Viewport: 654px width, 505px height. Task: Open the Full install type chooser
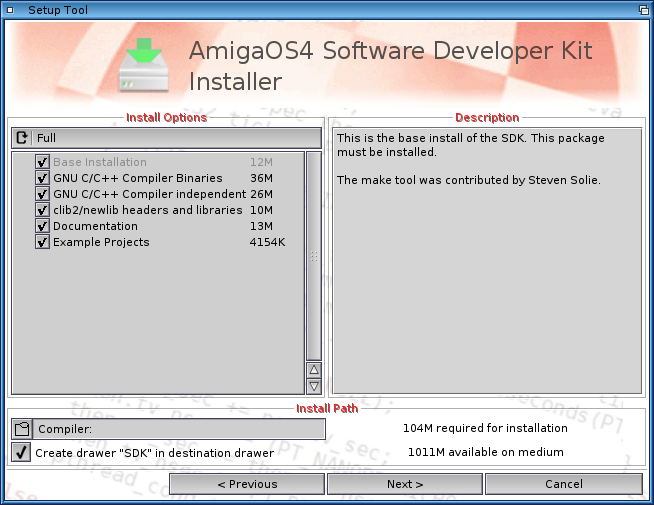[x=166, y=138]
